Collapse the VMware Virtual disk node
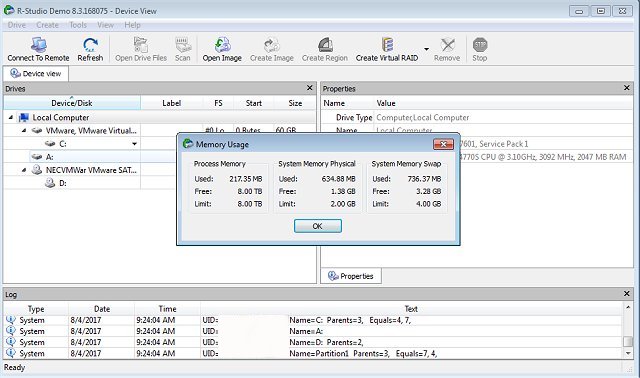Screen dimensions: 640x378 (x=24, y=131)
